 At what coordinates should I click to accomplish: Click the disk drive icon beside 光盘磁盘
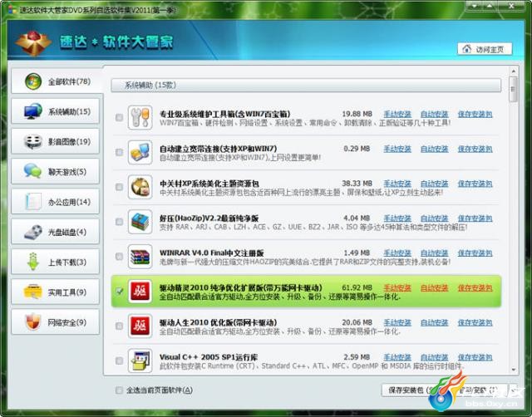point(33,232)
